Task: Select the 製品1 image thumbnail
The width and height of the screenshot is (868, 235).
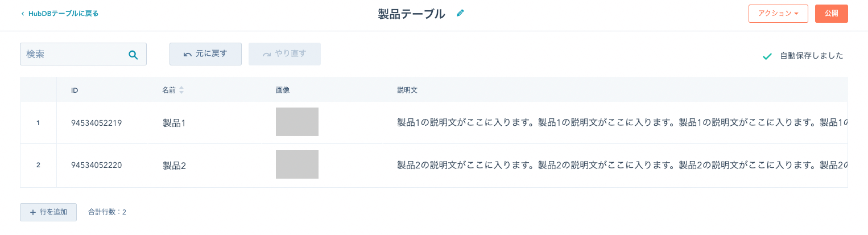Action: (297, 122)
